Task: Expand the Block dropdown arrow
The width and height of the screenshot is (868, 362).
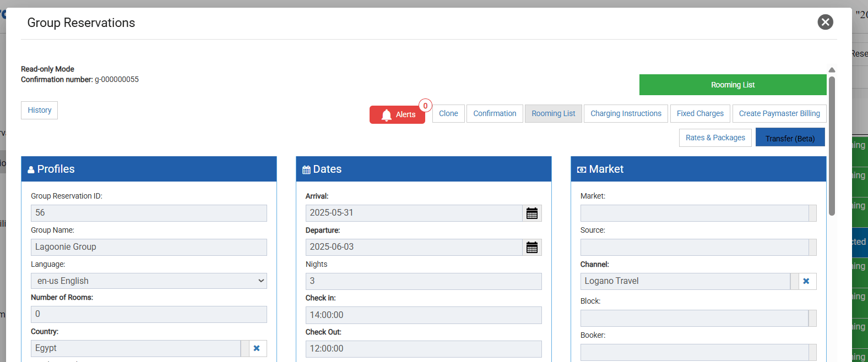Action: point(812,318)
